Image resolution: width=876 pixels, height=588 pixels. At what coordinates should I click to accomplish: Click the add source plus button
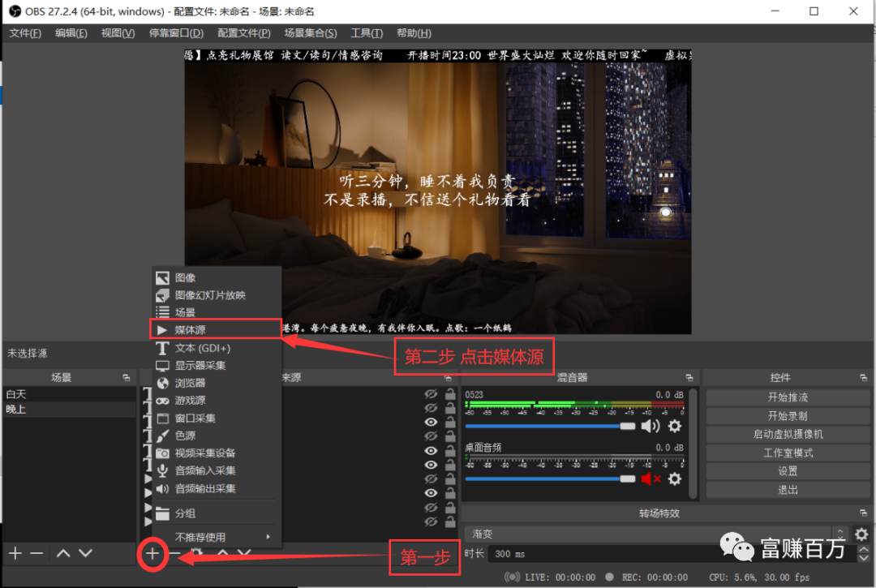click(152, 554)
